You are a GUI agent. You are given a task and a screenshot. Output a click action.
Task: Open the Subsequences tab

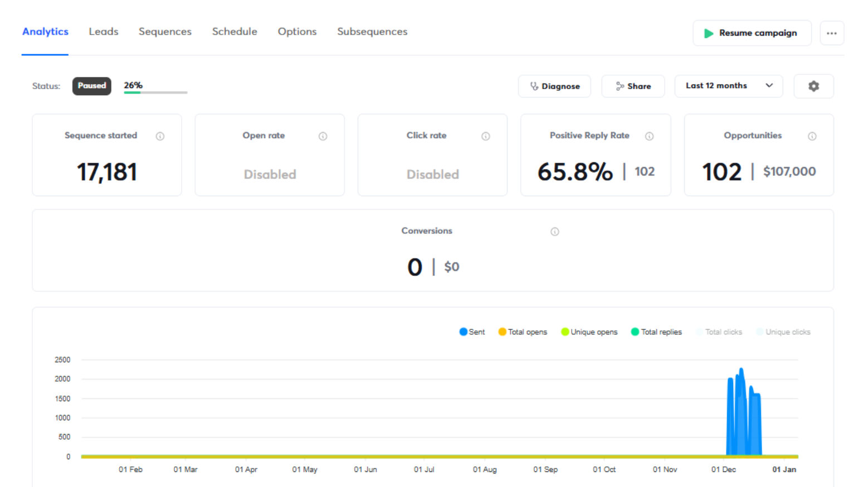pos(372,32)
